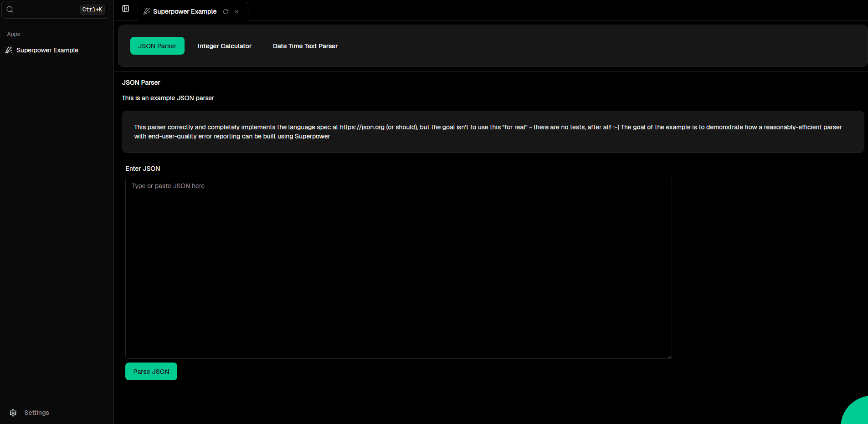The width and height of the screenshot is (868, 424).
Task: Open Superpower Example from the Apps list
Action: pos(47,50)
